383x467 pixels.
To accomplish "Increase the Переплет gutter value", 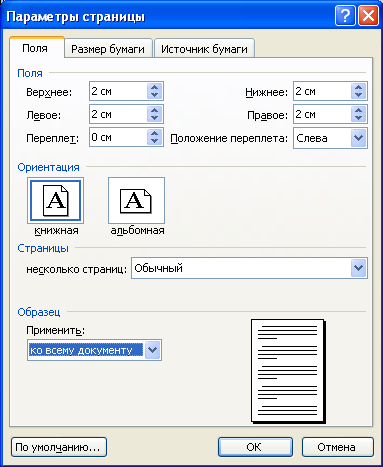I will pyautogui.click(x=154, y=133).
